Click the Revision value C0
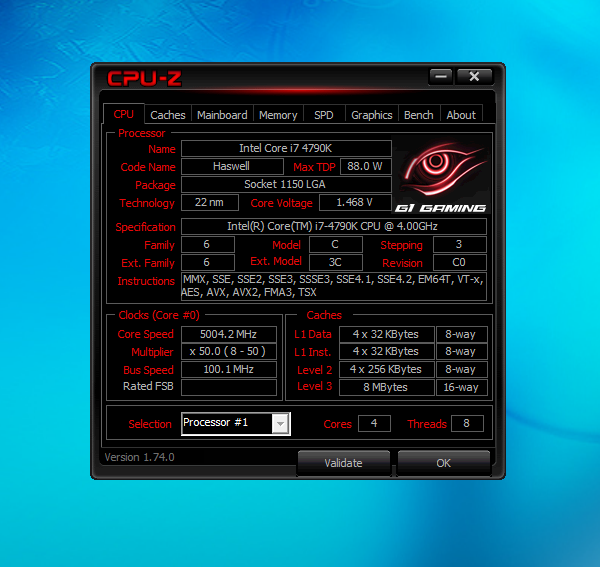 [460, 262]
